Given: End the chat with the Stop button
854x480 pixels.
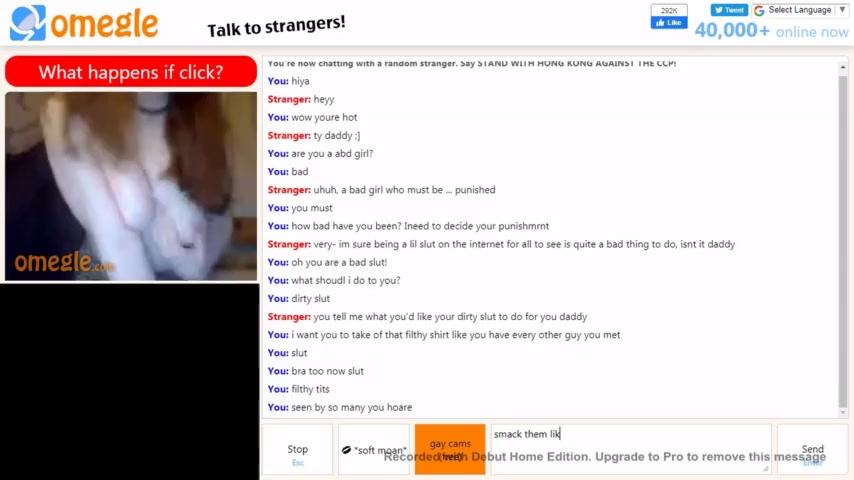Looking at the screenshot, I should 297,449.
